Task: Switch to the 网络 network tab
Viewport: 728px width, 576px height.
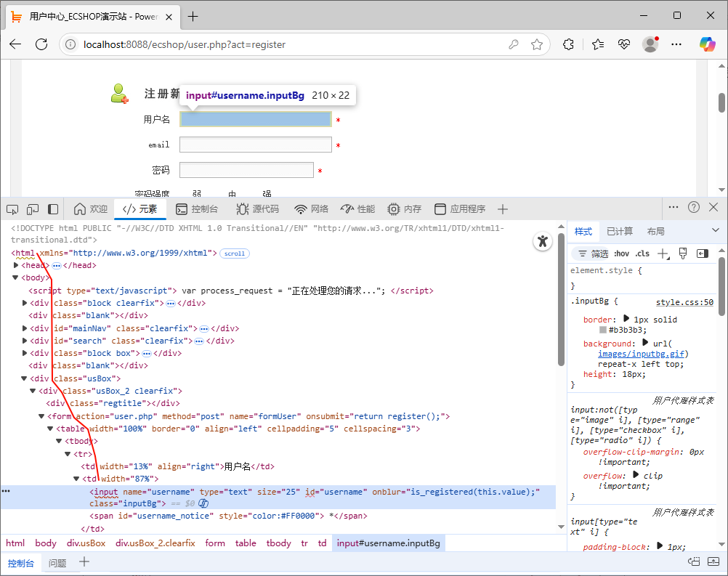Action: pos(312,209)
